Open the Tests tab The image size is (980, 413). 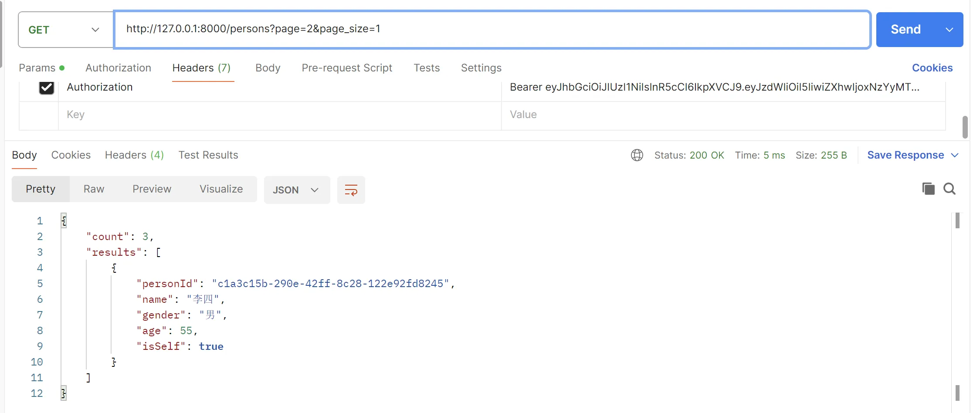[427, 68]
